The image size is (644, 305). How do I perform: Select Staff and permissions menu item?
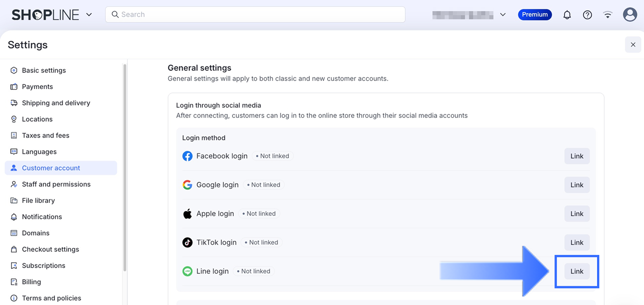56,184
